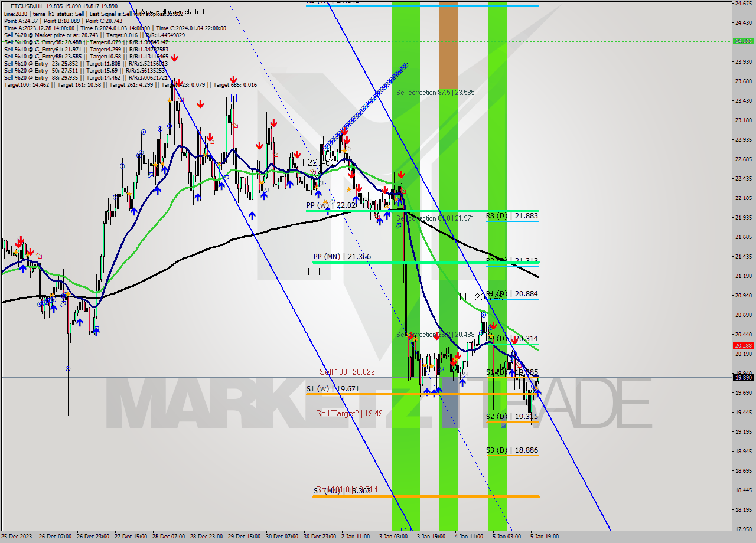Click the '| | 20.748' wave label

pos(481,297)
